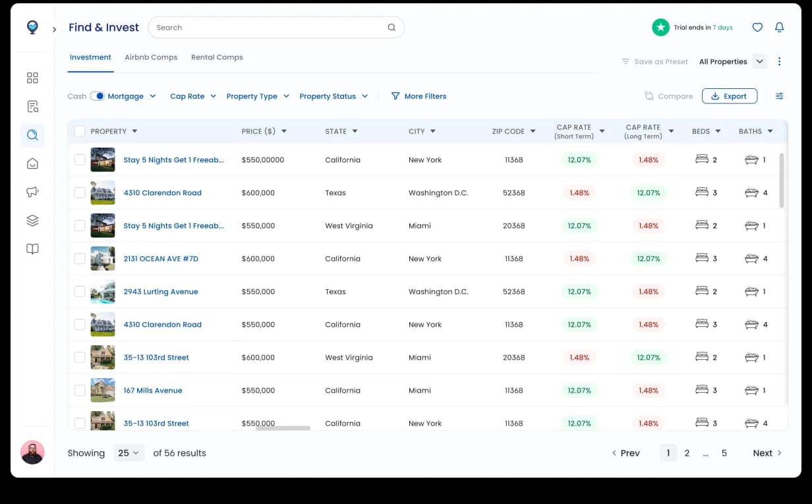Viewport: 812px width, 504px height.
Task: Open the Property Status filter dropdown
Action: [333, 96]
